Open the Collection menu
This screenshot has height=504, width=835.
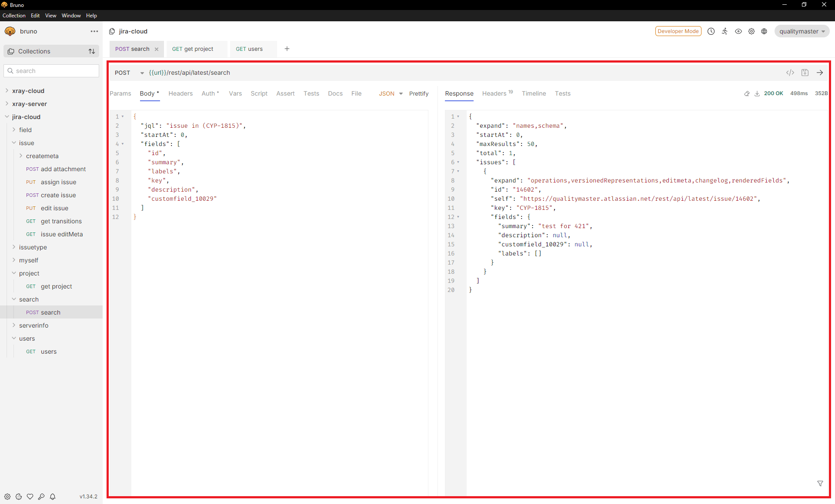tap(14, 15)
